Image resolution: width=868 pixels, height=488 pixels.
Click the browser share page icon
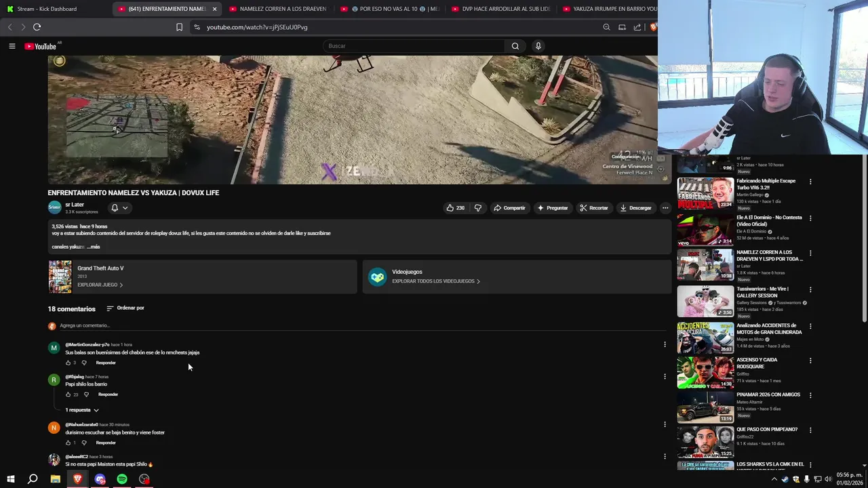pyautogui.click(x=637, y=27)
